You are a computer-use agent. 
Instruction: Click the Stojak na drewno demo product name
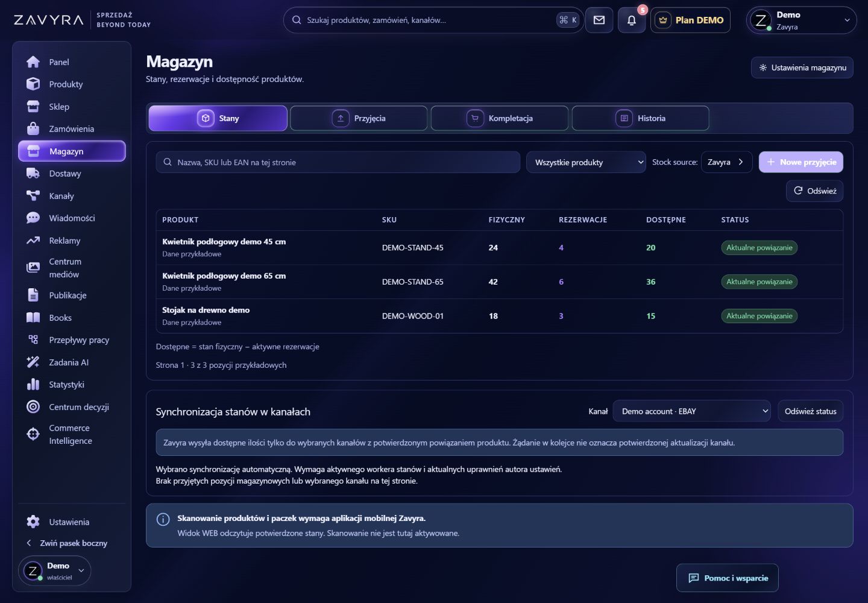[x=206, y=310]
